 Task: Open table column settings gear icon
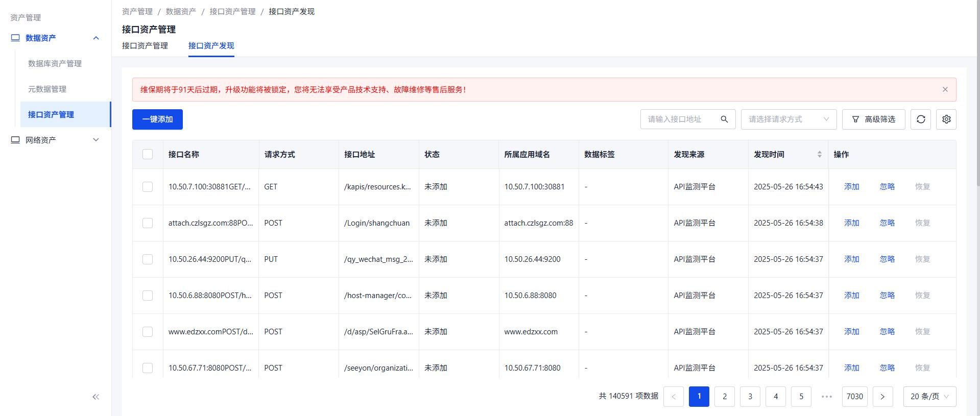pos(946,119)
